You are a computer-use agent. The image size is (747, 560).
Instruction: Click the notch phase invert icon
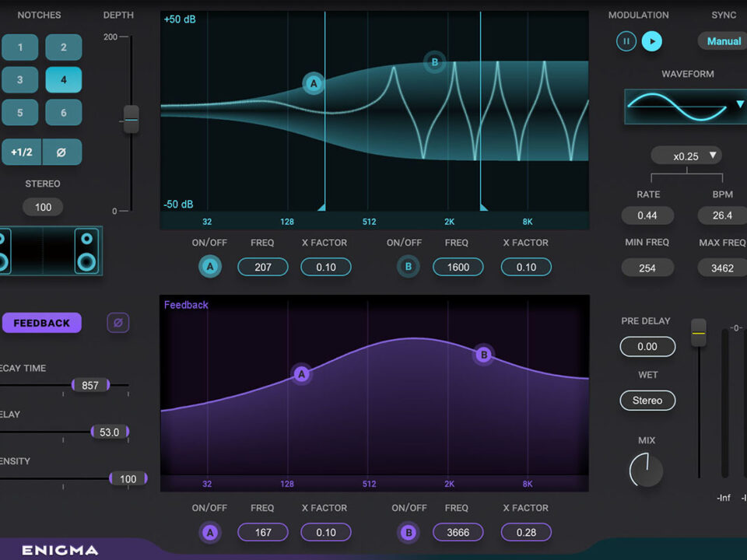coord(61,152)
